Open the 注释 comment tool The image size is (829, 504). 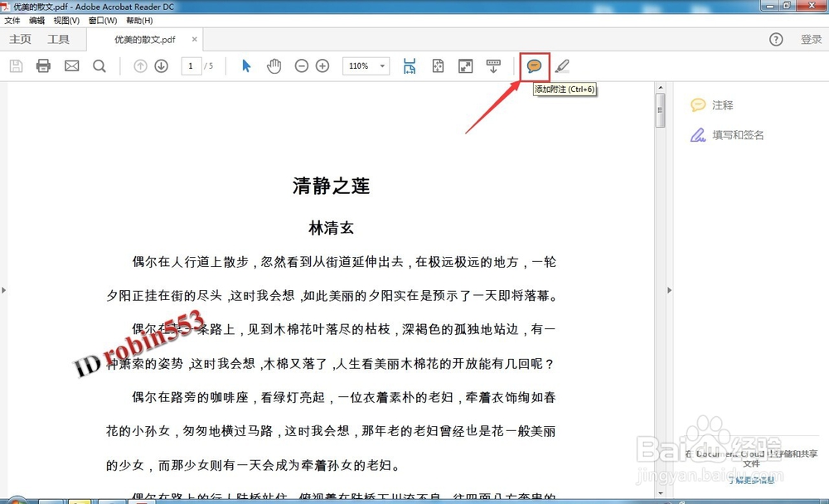(x=712, y=105)
